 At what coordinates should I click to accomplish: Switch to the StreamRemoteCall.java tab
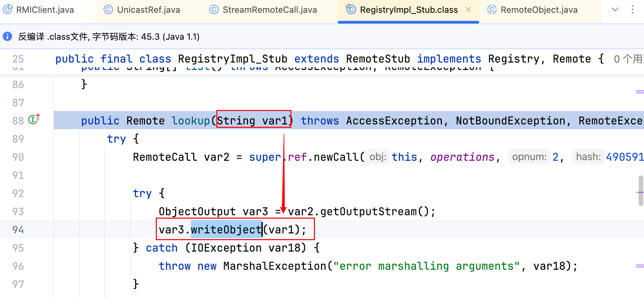coord(270,10)
